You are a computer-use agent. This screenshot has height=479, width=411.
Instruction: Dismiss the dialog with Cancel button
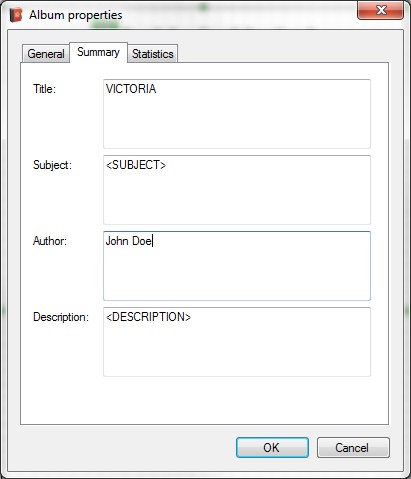pyautogui.click(x=353, y=447)
